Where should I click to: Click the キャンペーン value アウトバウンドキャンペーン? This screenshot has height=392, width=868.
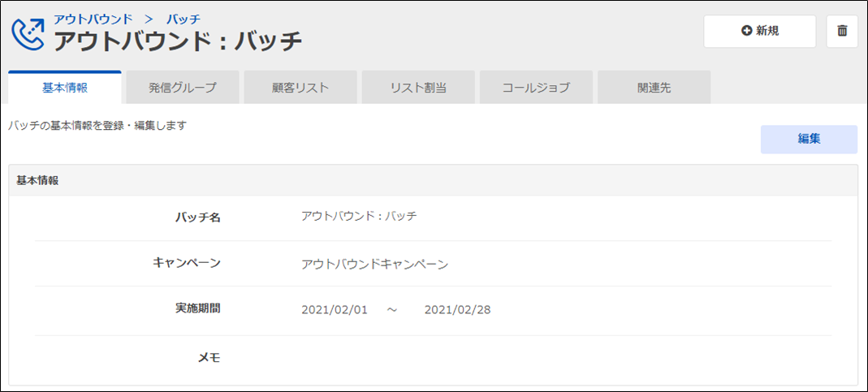point(374,264)
